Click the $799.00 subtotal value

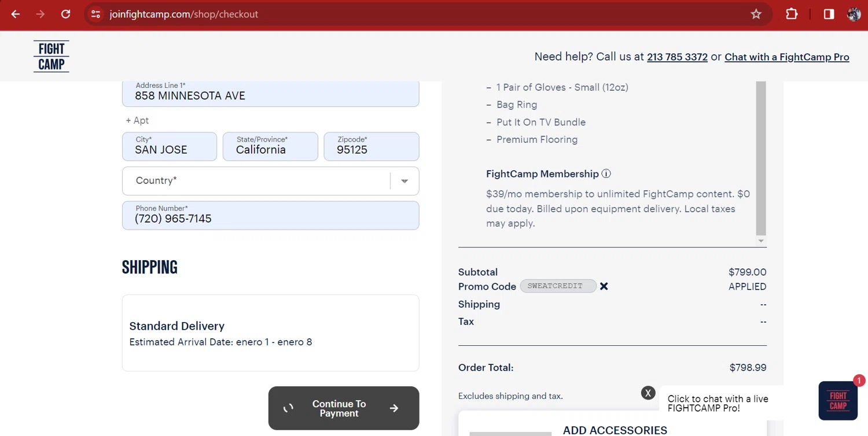748,272
